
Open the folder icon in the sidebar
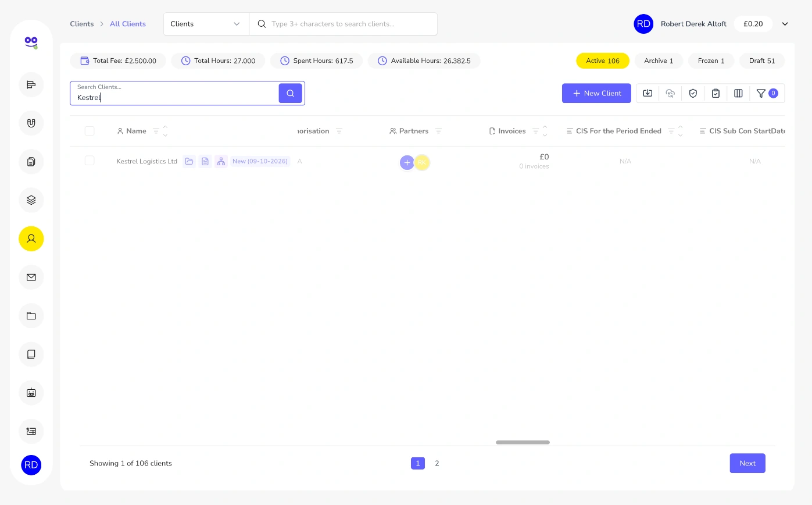(31, 315)
